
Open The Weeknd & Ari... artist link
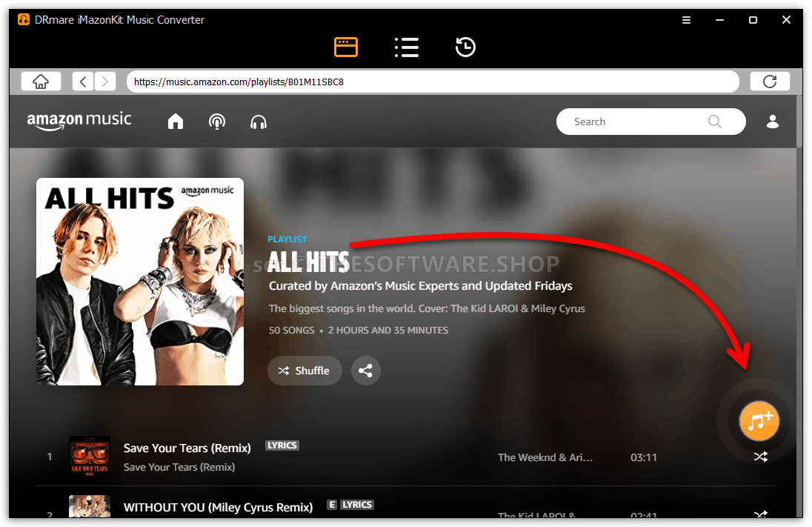(x=545, y=457)
